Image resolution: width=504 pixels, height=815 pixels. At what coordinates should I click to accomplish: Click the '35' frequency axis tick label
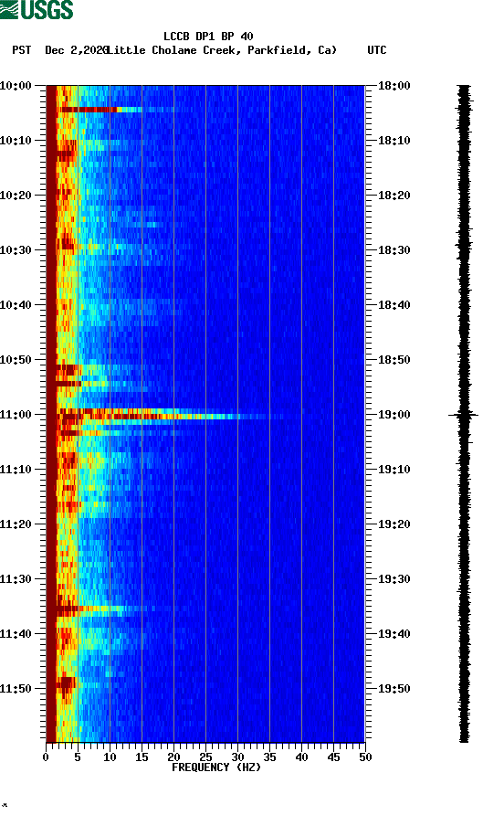coord(269,757)
